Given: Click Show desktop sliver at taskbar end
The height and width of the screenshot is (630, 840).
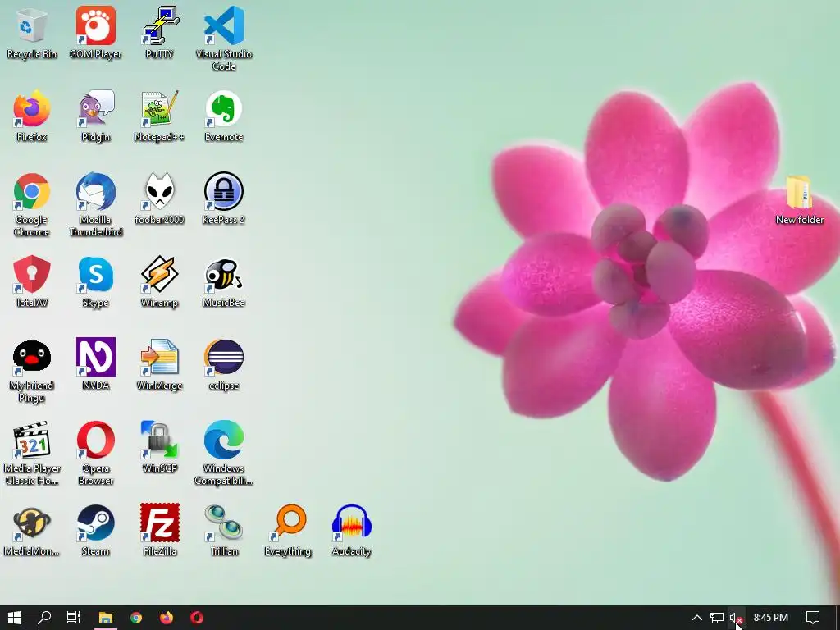Looking at the screenshot, I should click(x=838, y=618).
